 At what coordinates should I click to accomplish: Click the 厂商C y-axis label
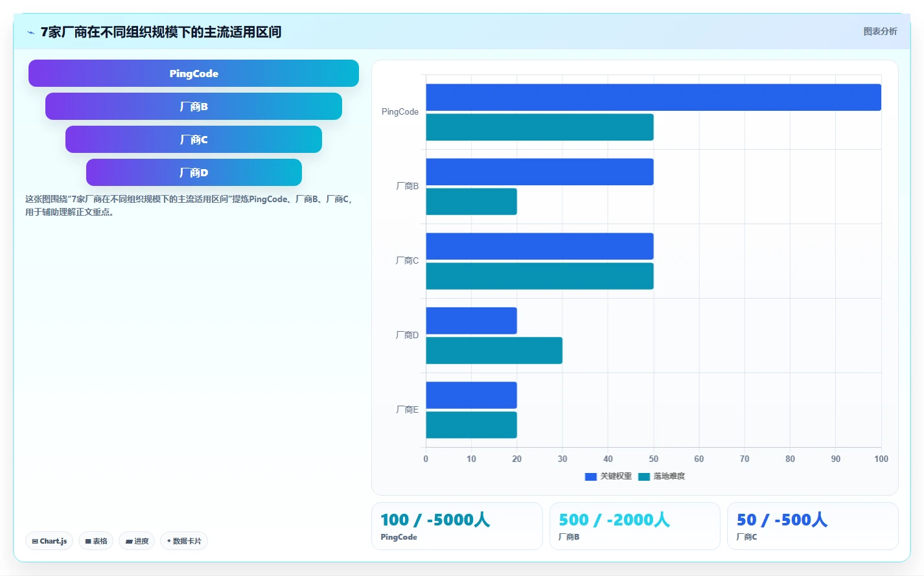(407, 261)
